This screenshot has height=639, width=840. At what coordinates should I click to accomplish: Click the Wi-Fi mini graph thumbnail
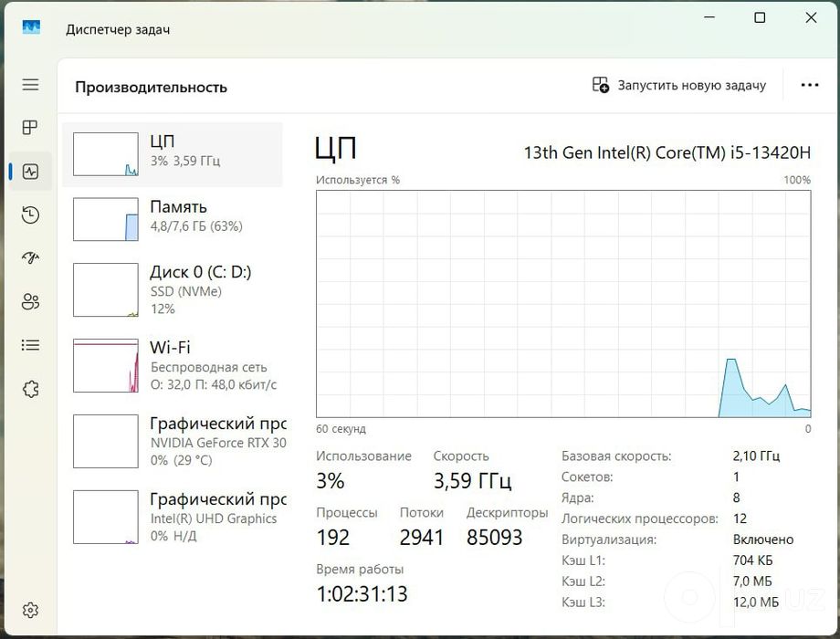(x=106, y=365)
